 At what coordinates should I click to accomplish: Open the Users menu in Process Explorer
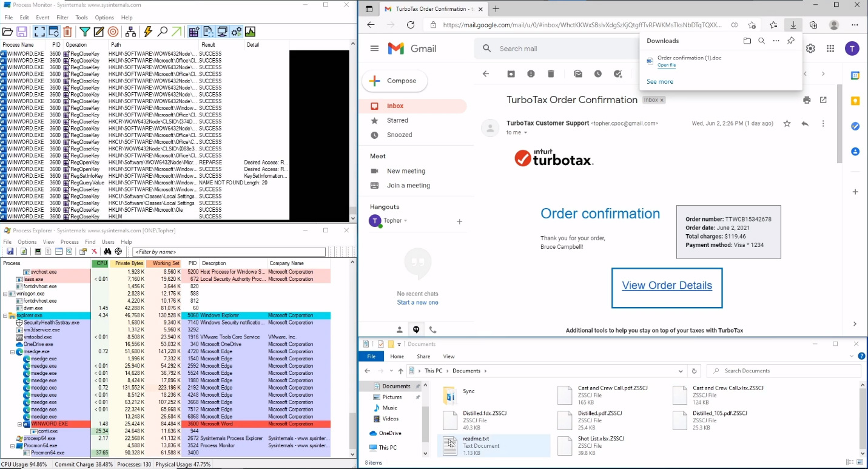click(108, 241)
